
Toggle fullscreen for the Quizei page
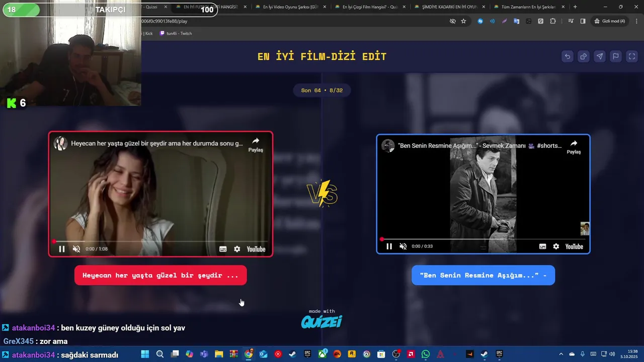click(x=632, y=56)
